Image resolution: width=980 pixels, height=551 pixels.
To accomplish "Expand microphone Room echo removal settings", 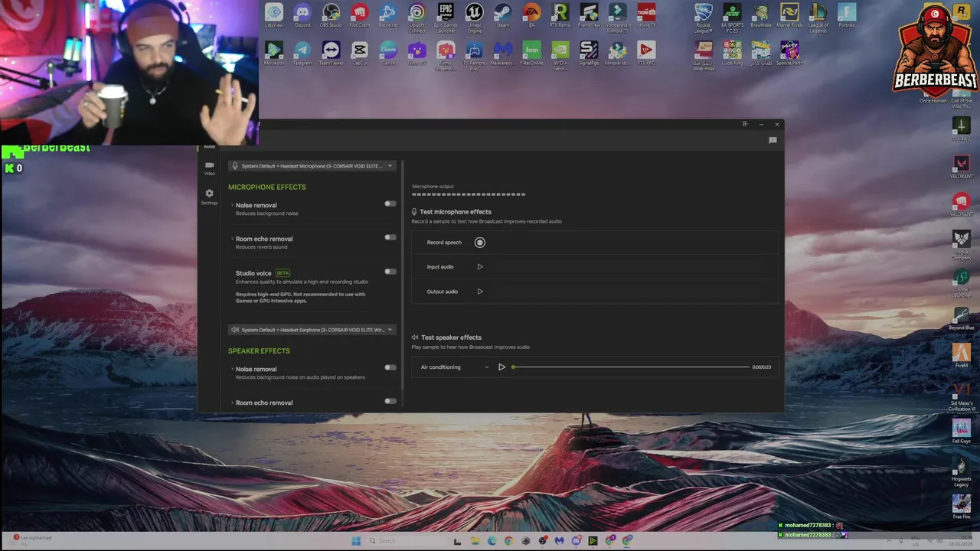I will [232, 238].
